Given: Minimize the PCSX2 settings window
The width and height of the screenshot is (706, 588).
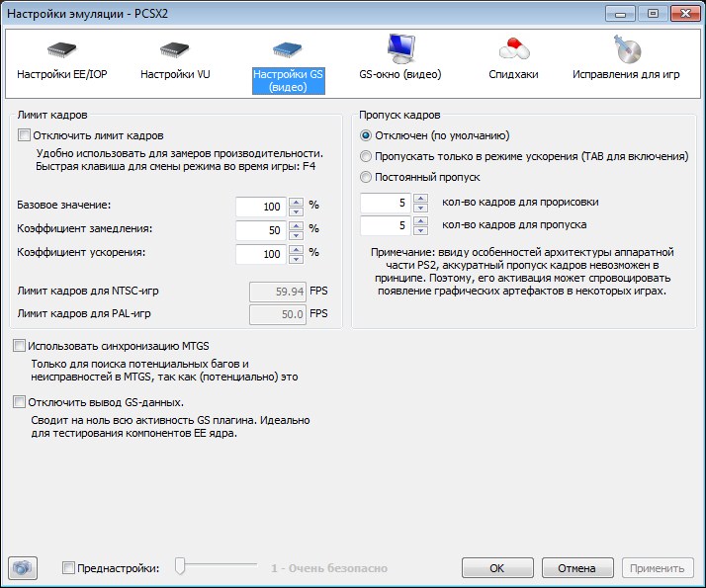Looking at the screenshot, I should (620, 14).
